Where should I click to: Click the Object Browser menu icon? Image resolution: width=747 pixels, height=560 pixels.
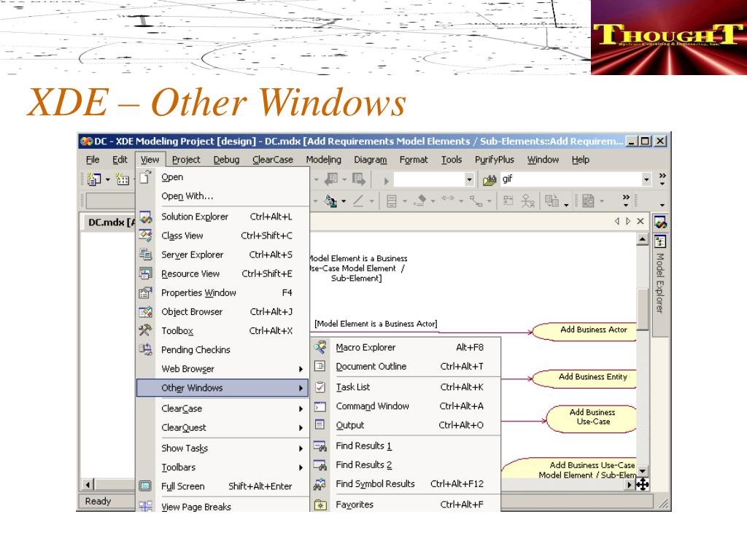point(145,311)
